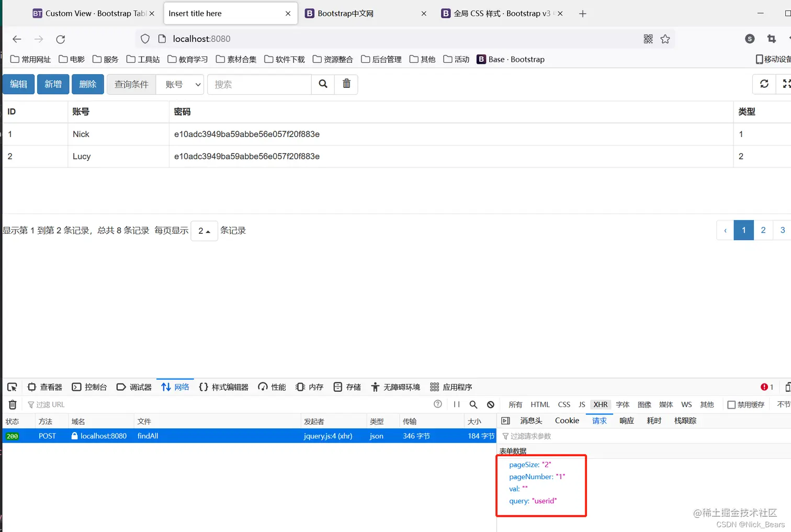
Task: Click the 过滤请求参数 filter field
Action: tap(643, 436)
